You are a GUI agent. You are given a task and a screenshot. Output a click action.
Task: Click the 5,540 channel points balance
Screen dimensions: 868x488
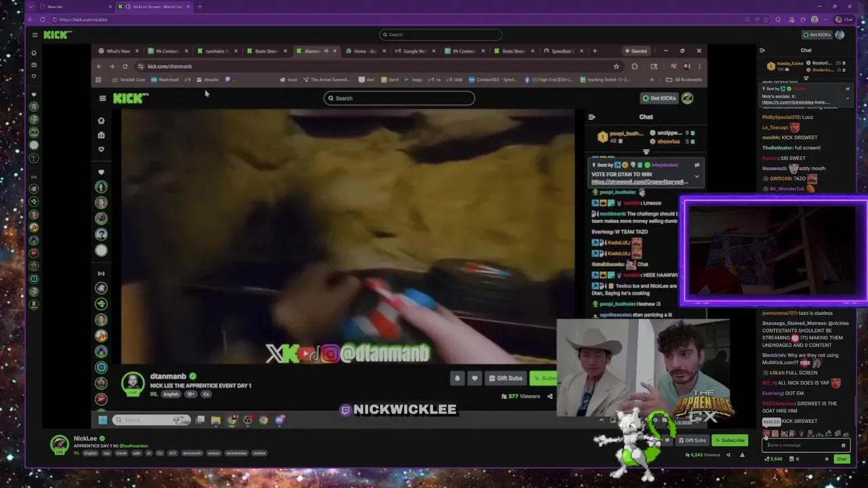click(x=773, y=459)
